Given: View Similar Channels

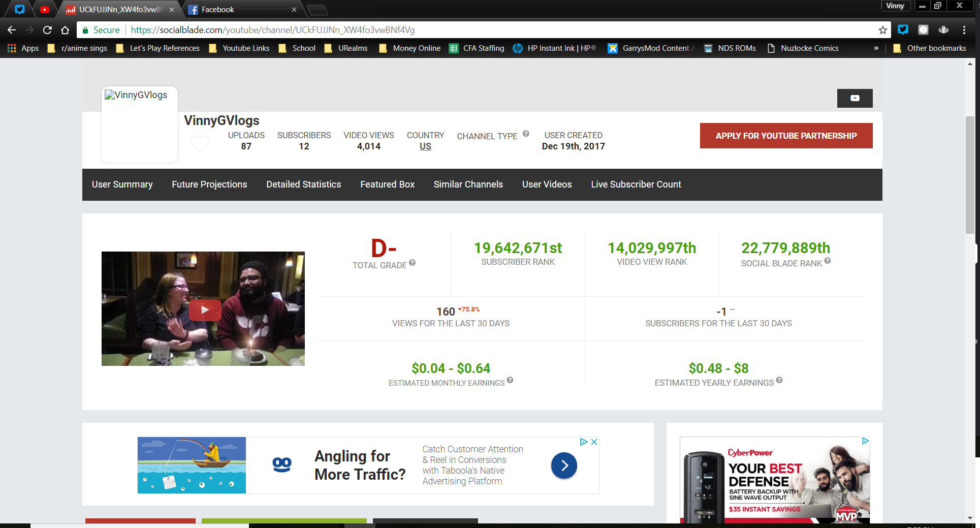Looking at the screenshot, I should tap(468, 184).
